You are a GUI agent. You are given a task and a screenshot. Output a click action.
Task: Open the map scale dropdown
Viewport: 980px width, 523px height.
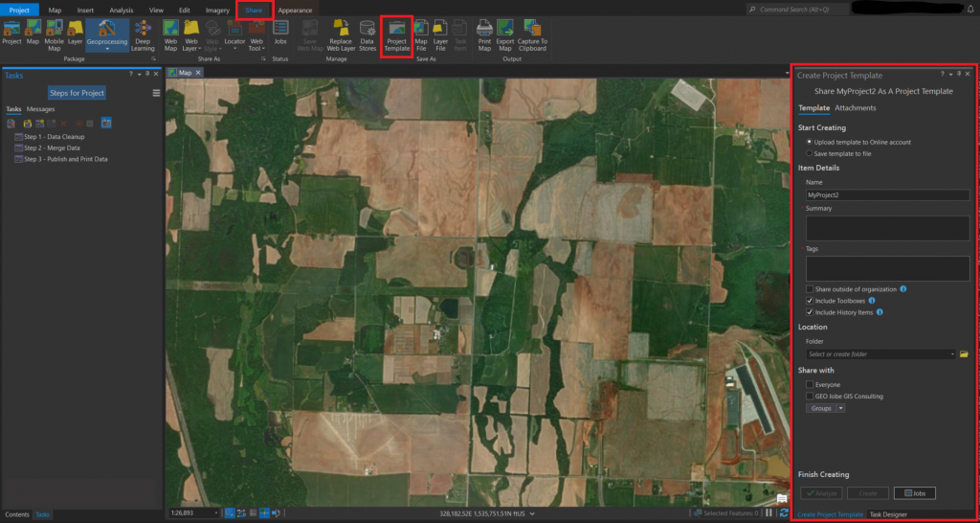tap(217, 513)
